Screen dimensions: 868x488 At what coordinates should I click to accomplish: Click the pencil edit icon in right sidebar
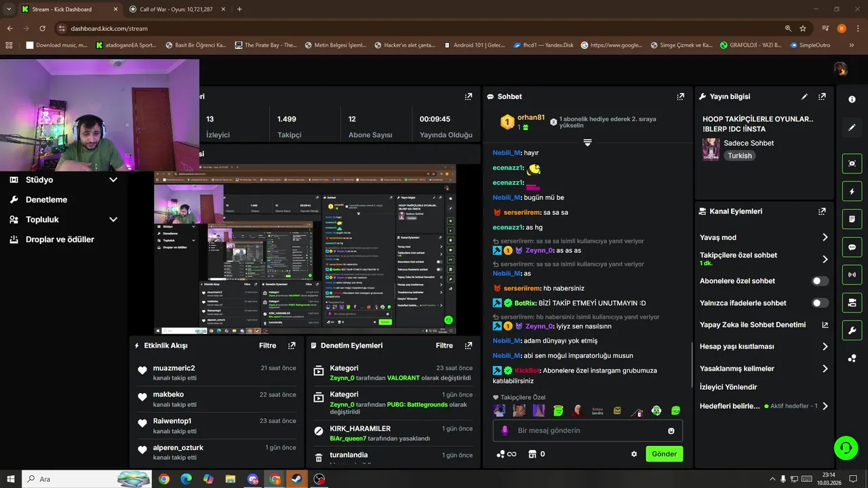point(852,127)
